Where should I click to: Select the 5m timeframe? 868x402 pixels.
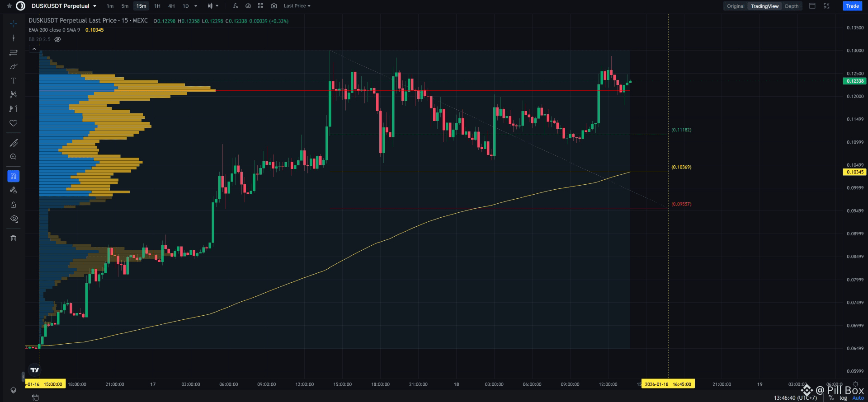click(x=125, y=6)
